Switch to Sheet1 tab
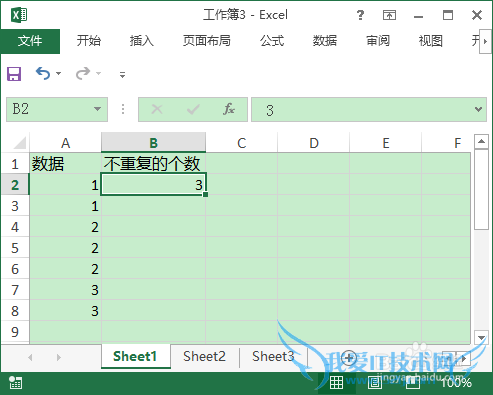 [136, 356]
